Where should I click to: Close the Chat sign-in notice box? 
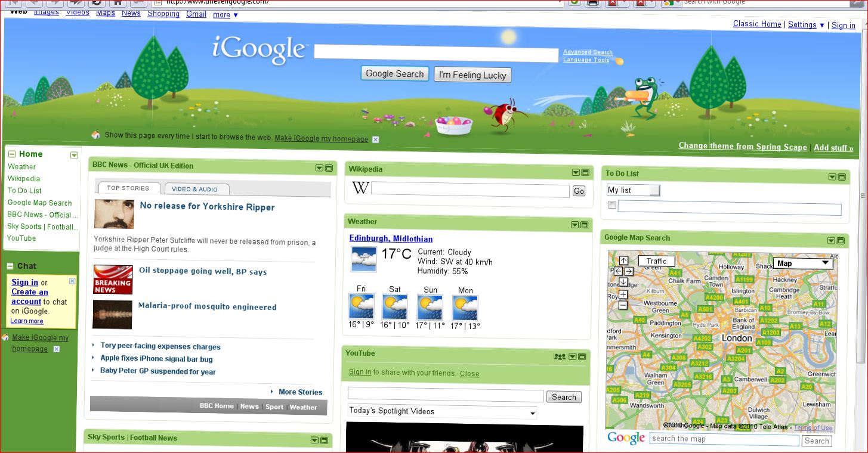pos(72,281)
